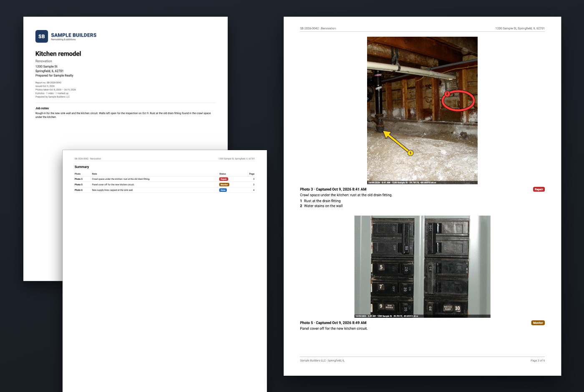Click the "Kitchen remodel" report title

[x=58, y=54]
